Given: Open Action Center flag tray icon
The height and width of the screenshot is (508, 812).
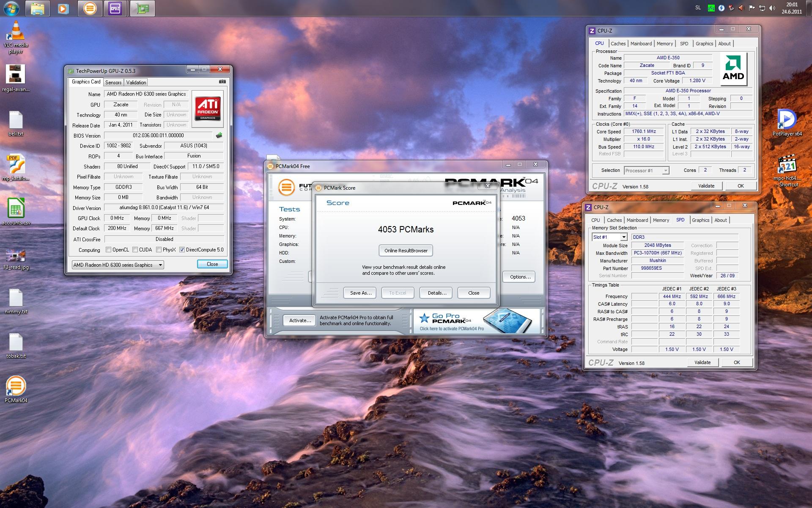Looking at the screenshot, I should [752, 8].
